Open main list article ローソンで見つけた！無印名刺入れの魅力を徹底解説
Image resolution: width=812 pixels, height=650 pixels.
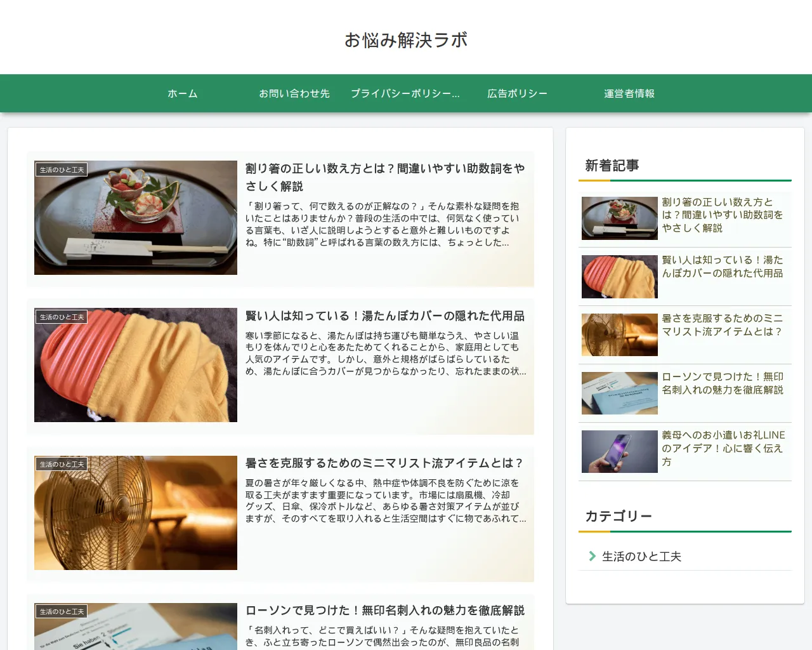(385, 610)
